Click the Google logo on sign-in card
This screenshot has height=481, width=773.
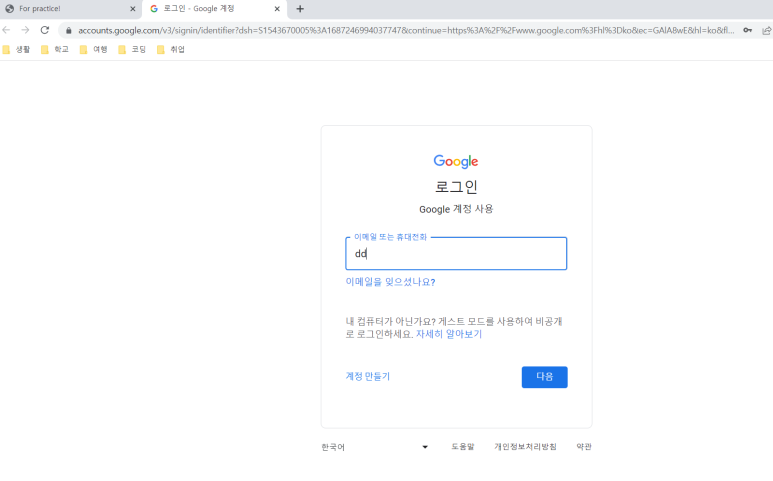pos(456,161)
